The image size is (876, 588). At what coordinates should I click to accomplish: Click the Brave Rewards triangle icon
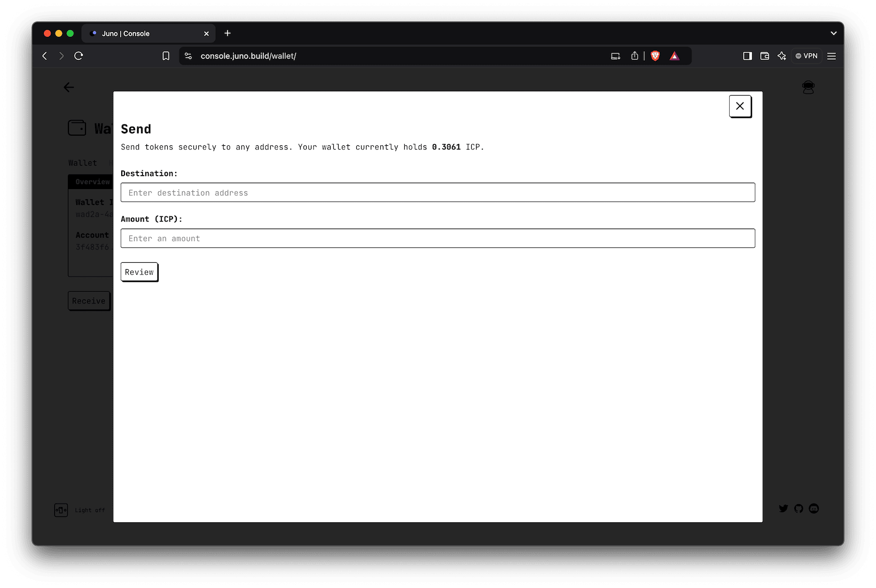click(x=675, y=56)
